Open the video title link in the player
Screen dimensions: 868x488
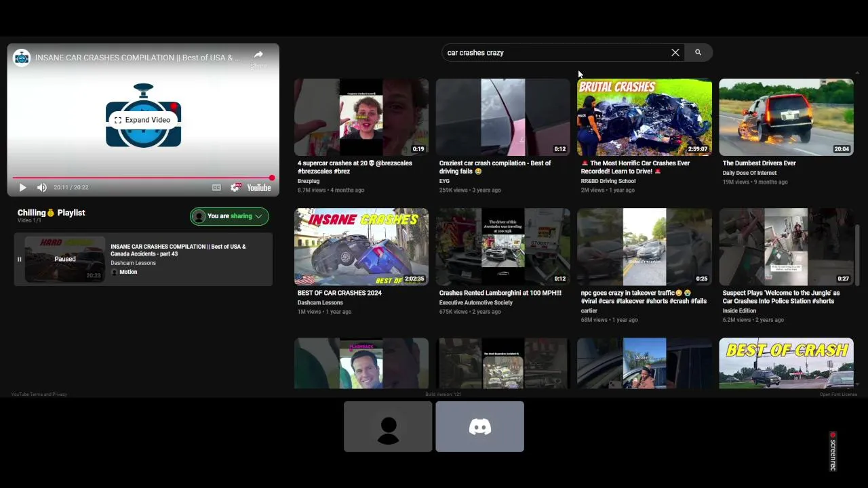tap(138, 58)
